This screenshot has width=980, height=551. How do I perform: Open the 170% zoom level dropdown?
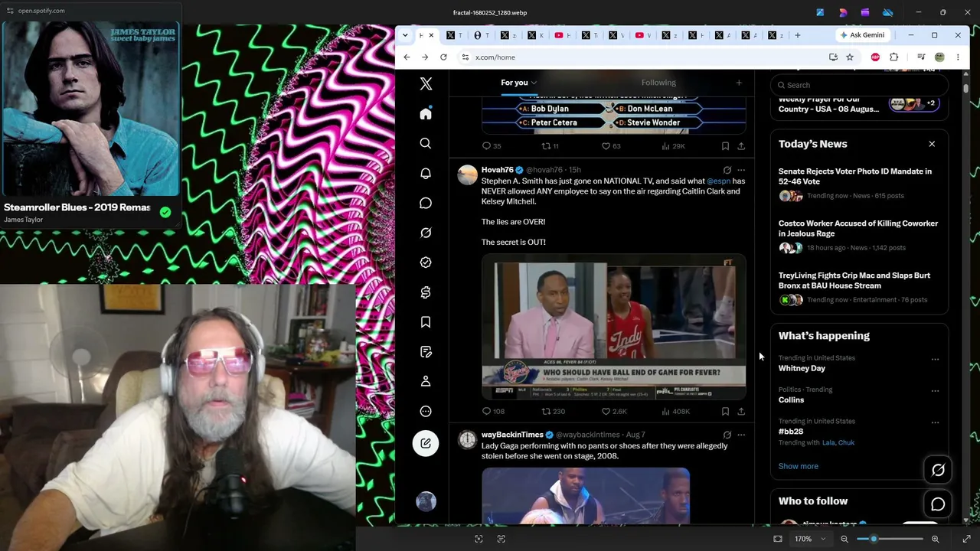(x=810, y=539)
